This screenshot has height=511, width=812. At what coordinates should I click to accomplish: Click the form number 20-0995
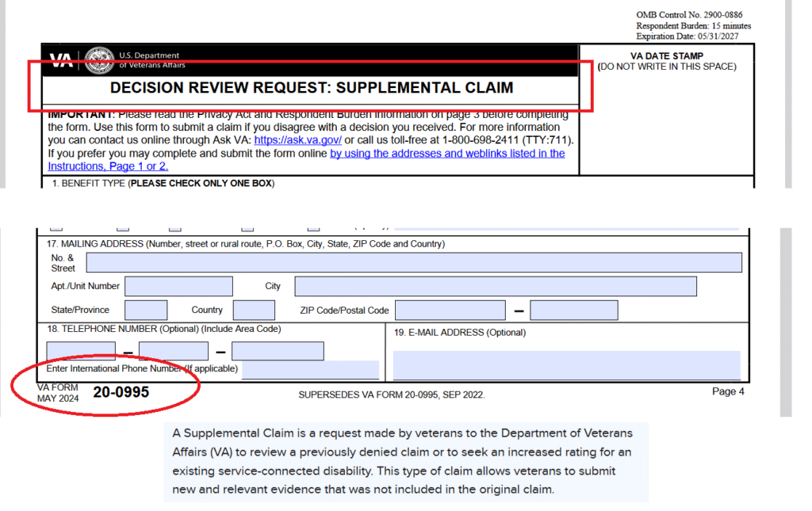click(x=121, y=392)
